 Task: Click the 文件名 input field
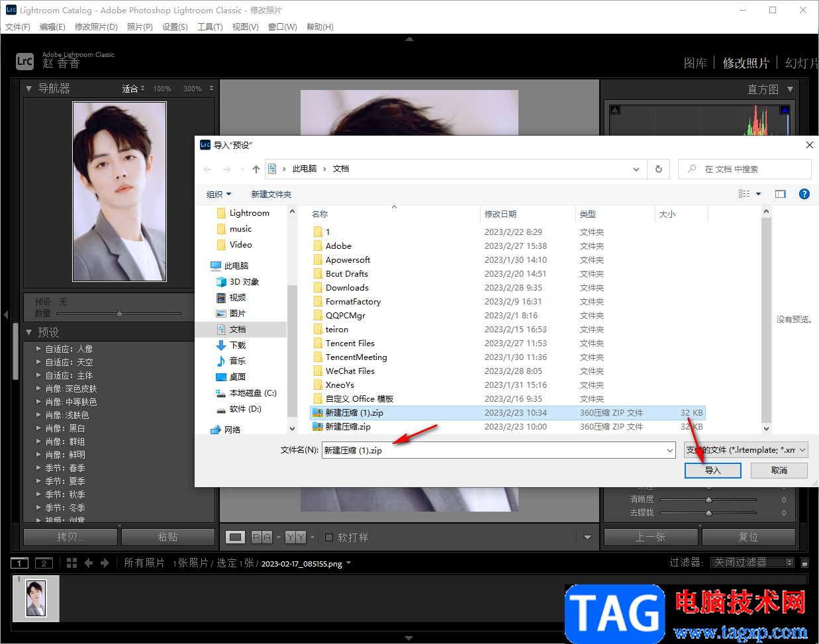493,450
